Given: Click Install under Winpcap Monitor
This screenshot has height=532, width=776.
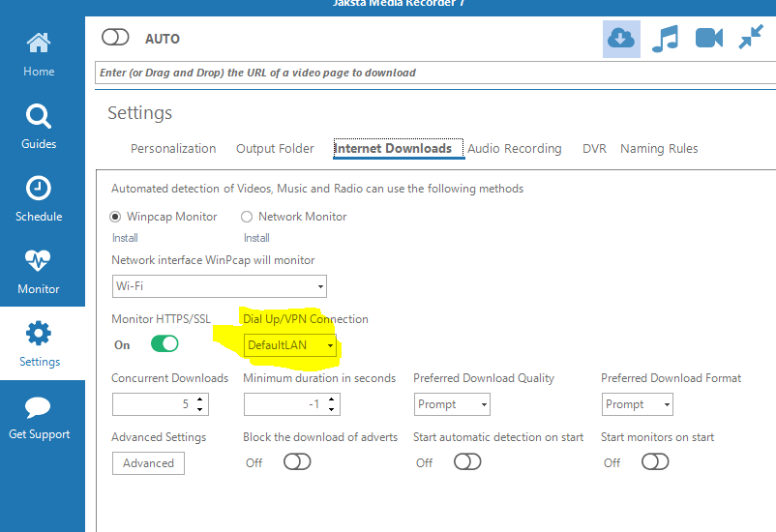Looking at the screenshot, I should coord(125,238).
